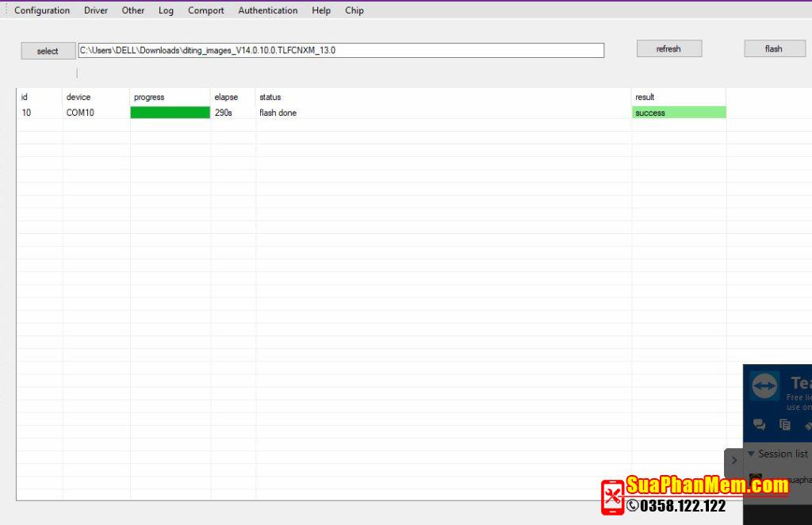Open the Log menu
812x525 pixels.
click(x=166, y=10)
